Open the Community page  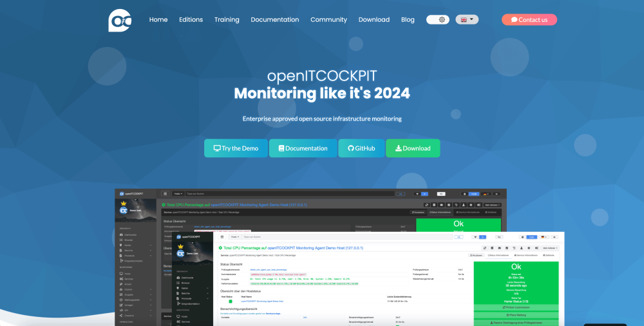tap(328, 20)
